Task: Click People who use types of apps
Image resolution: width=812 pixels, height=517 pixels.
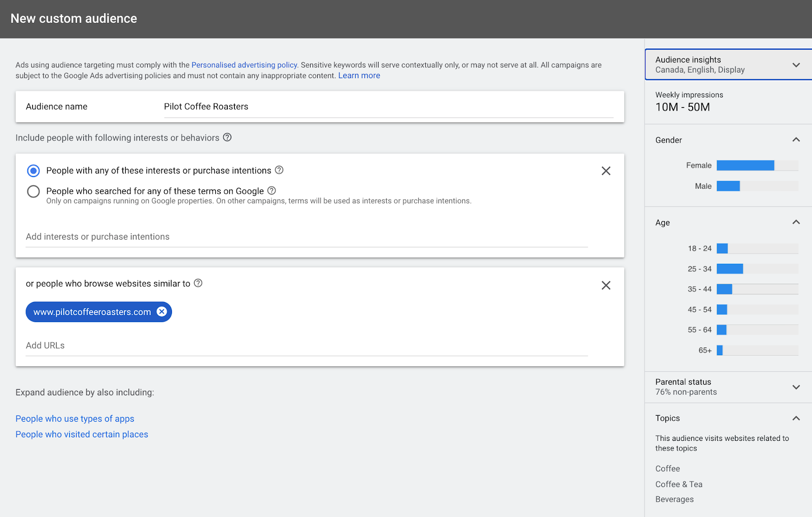Action: tap(75, 419)
